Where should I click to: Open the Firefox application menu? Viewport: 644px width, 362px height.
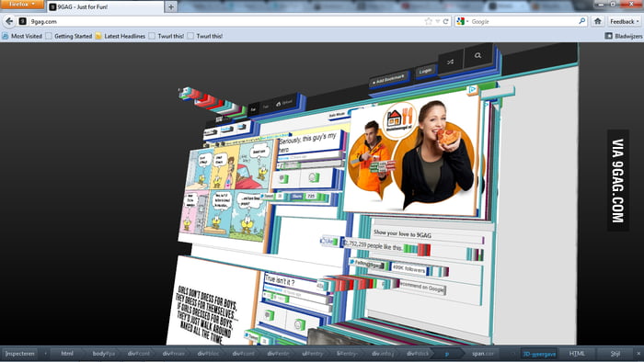22,4
